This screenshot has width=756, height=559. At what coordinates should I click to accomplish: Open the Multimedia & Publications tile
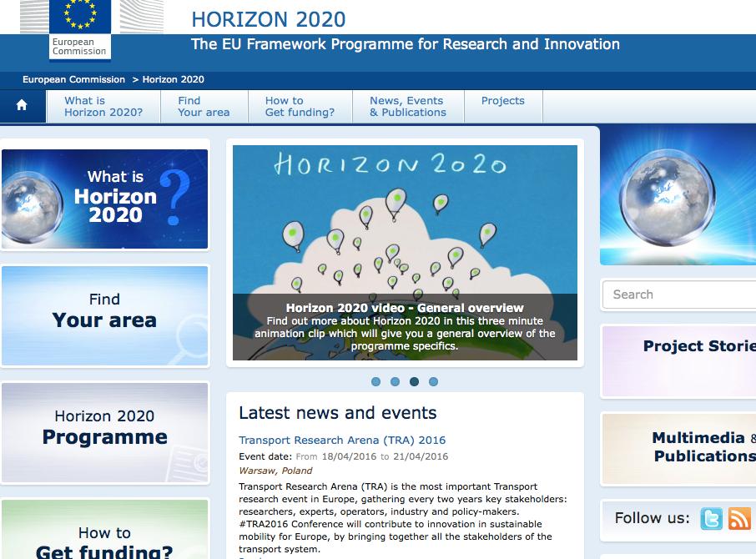click(678, 448)
